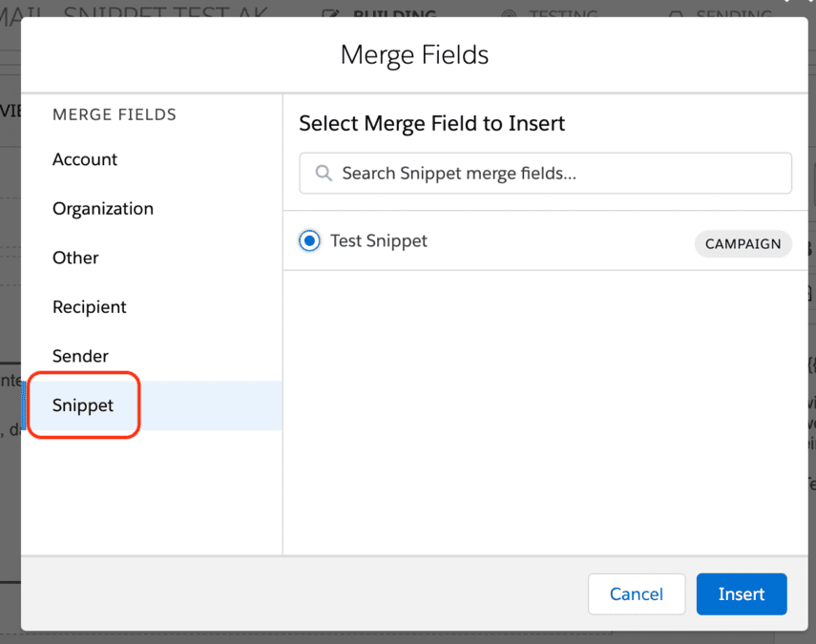Click the magnifier search icon
Viewport: 816px width, 644px height.
(x=324, y=174)
